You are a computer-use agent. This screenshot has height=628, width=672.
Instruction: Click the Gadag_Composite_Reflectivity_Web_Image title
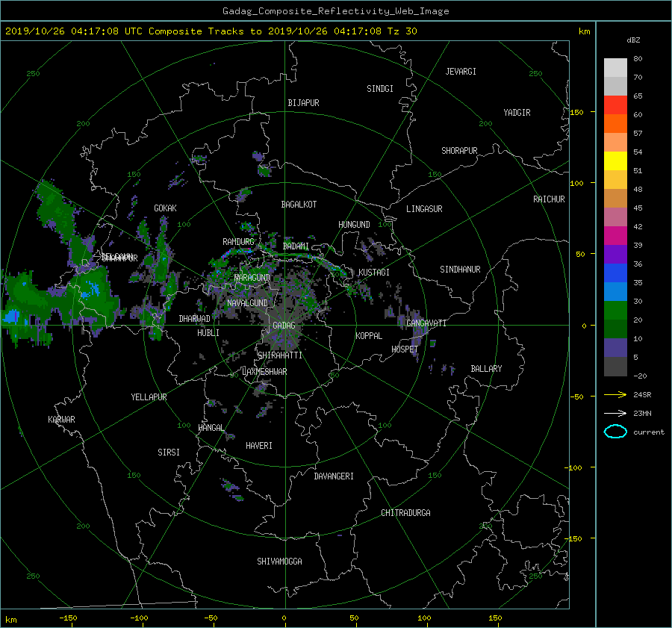[335, 11]
